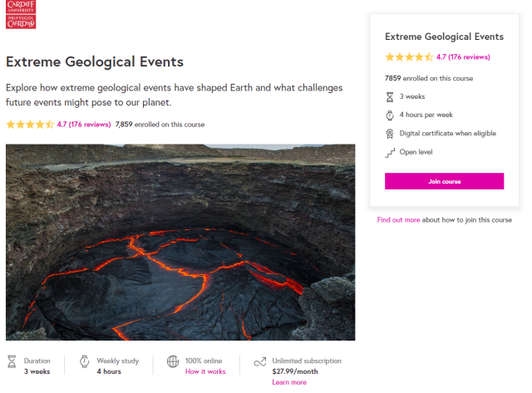Open the Find out more link
The height and width of the screenshot is (393, 532).
point(398,220)
